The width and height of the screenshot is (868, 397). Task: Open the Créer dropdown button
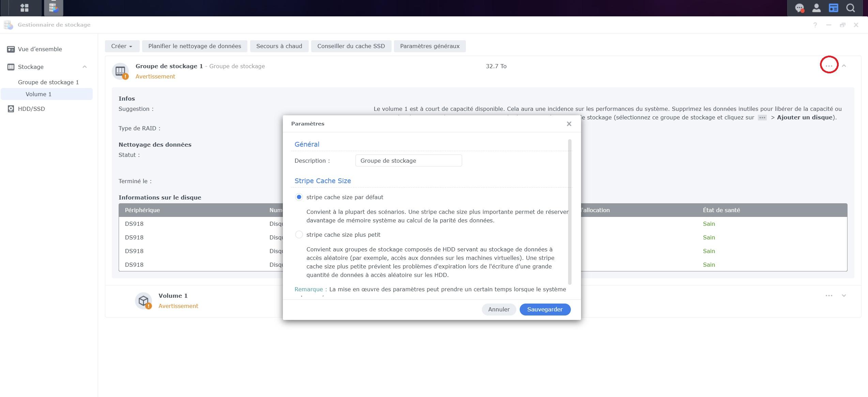click(122, 46)
